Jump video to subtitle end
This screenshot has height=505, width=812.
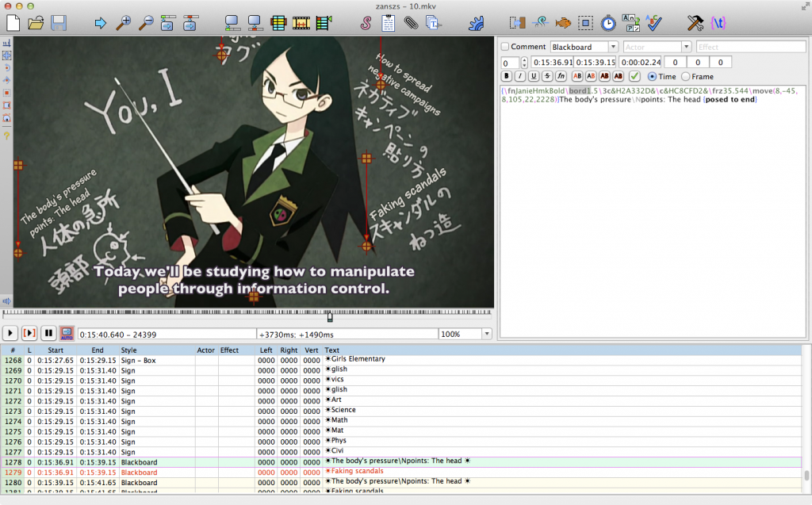(190, 23)
